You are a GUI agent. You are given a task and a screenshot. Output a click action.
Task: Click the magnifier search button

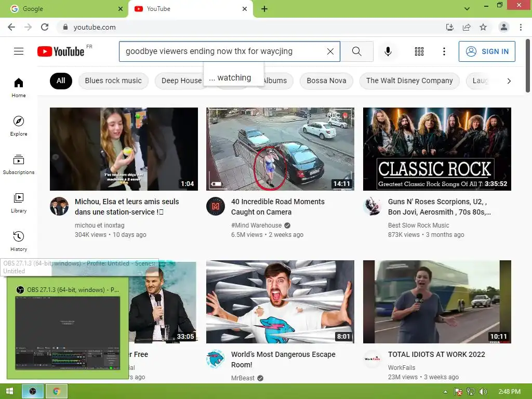(x=356, y=51)
